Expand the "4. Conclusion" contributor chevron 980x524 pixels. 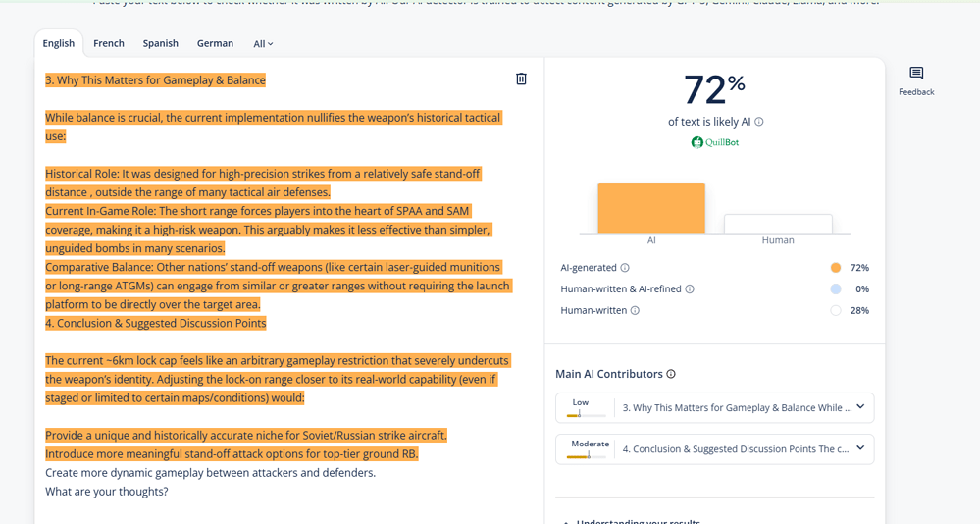click(x=860, y=448)
